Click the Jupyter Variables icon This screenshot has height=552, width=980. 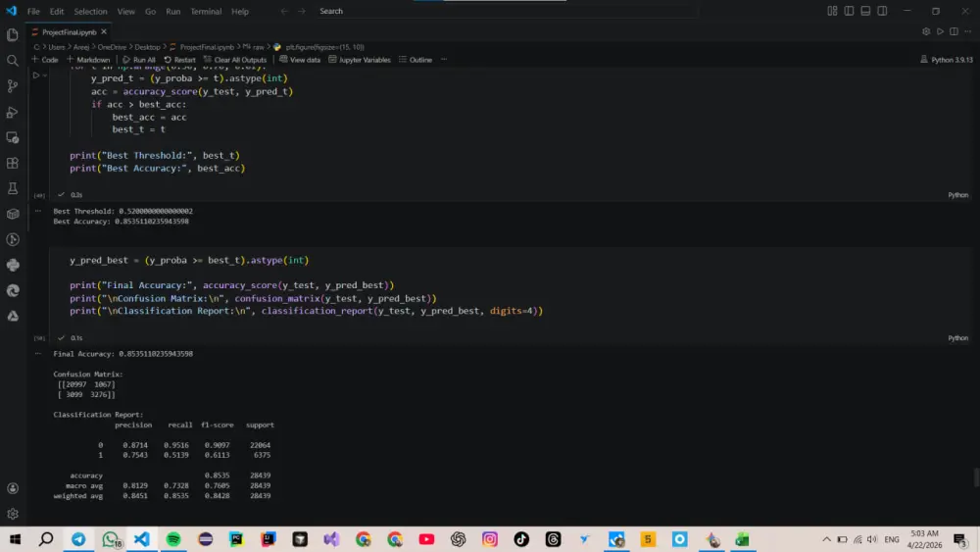[332, 60]
